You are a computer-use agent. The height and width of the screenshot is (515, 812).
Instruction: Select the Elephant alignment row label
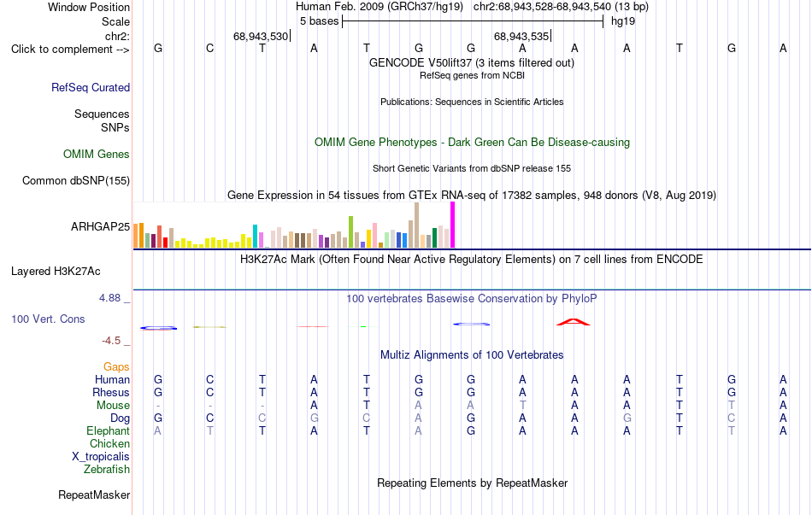(109, 431)
